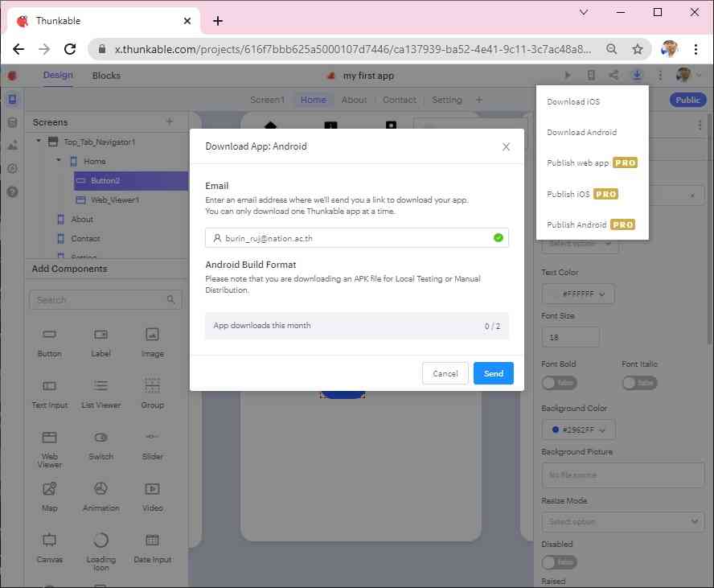This screenshot has width=714, height=588.
Task: Open the assets sidebar icon
Action: [13, 146]
